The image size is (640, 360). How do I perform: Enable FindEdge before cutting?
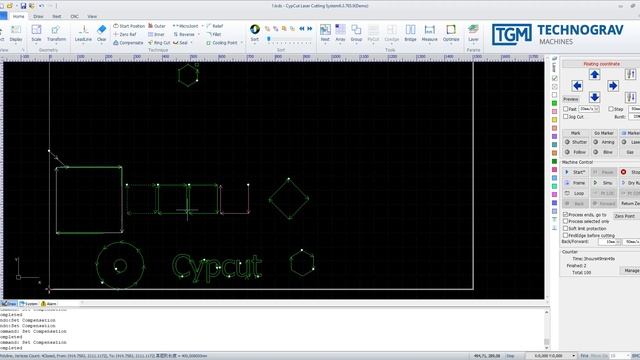(x=566, y=236)
